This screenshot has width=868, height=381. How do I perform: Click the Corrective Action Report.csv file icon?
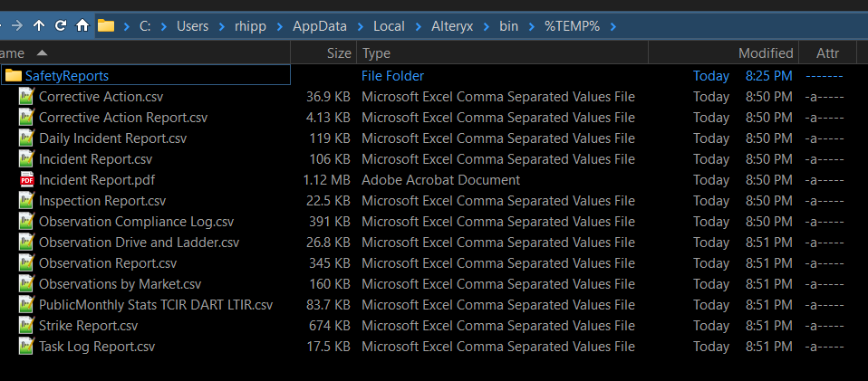click(26, 118)
